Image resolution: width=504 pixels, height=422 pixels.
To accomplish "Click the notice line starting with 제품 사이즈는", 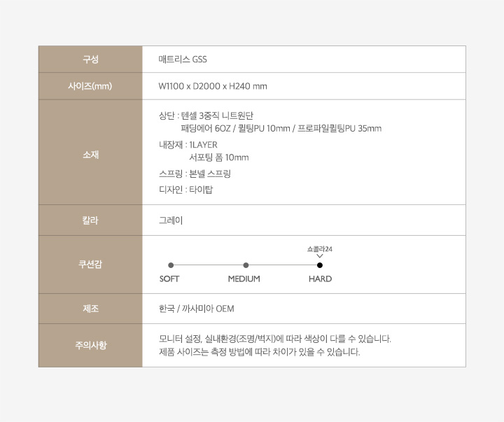I will coord(260,352).
